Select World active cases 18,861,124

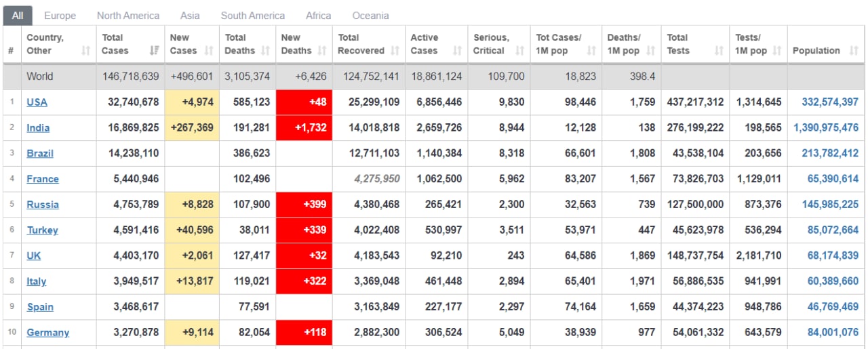pos(437,77)
